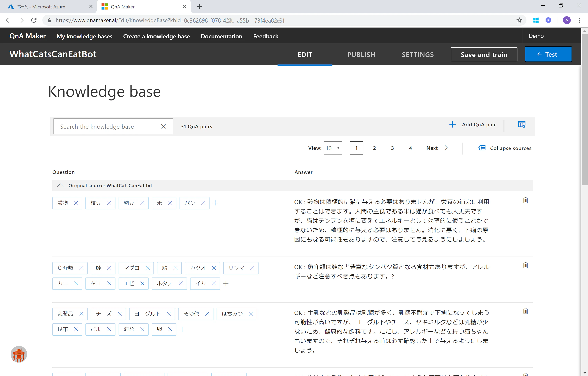Screen dimensions: 588x376
Task: Go to Next page of results
Action: (437, 148)
